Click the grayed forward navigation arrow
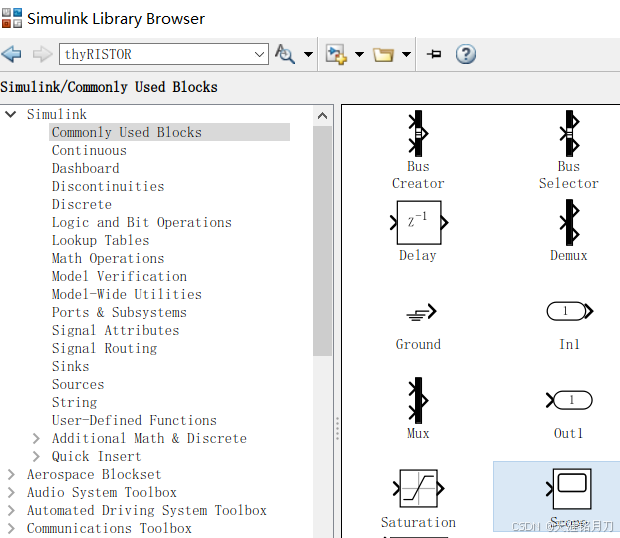This screenshot has height=538, width=620. click(x=42, y=54)
